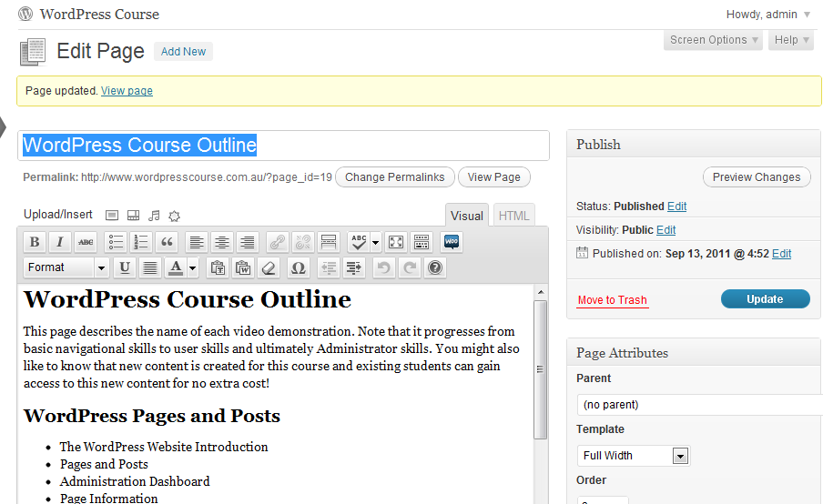
Task: Expand Screen Options panel
Action: 714,40
